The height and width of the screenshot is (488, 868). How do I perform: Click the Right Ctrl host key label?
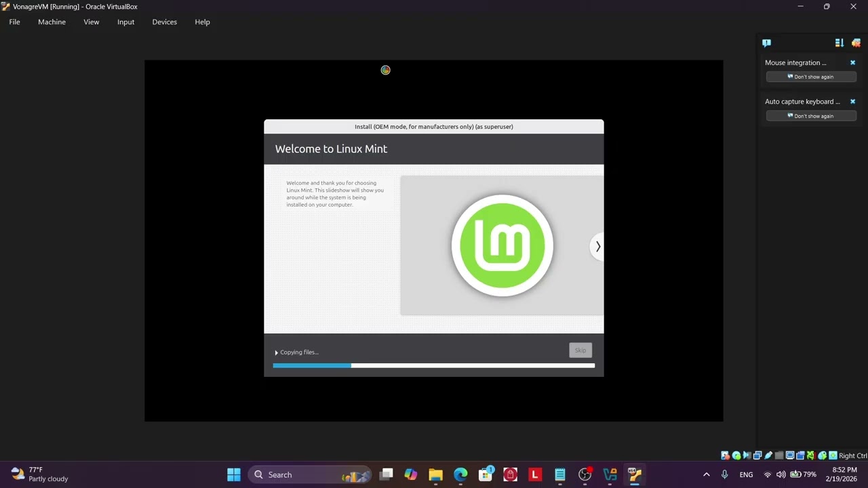tap(853, 455)
